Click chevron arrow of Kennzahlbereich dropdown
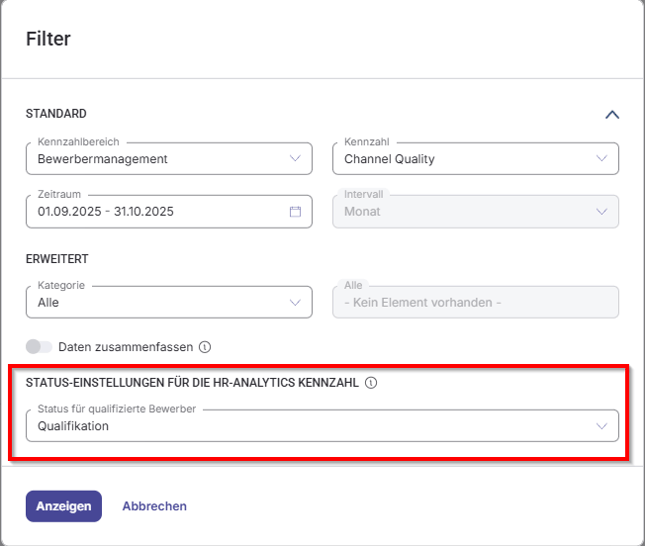 click(295, 158)
